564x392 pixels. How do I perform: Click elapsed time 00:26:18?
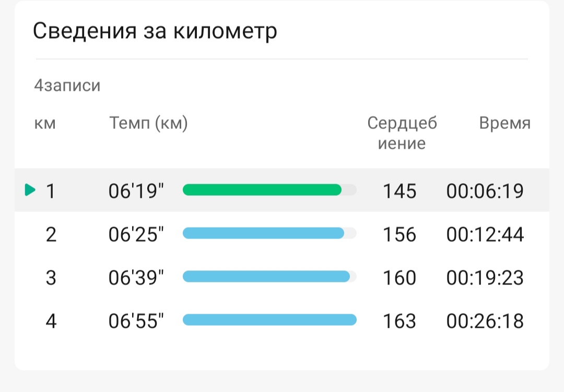pos(485,321)
